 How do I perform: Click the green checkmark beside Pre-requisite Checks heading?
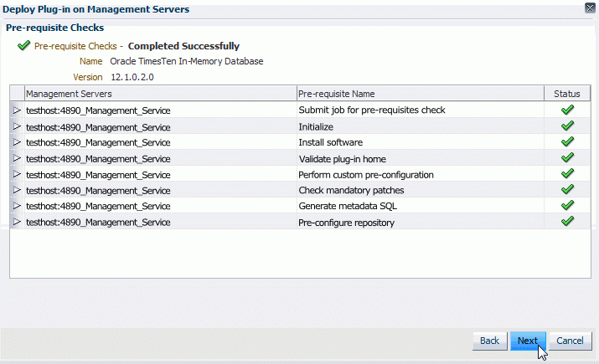[23, 46]
